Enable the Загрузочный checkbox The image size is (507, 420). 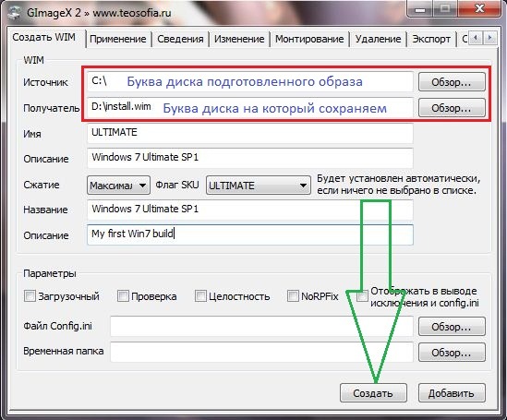click(x=30, y=295)
